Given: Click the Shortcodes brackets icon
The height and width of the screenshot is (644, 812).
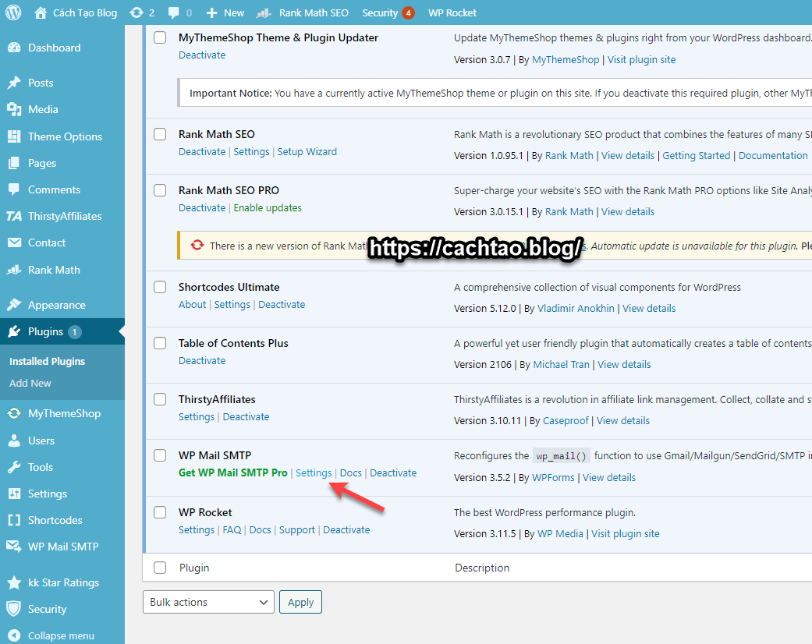Looking at the screenshot, I should 15,520.
